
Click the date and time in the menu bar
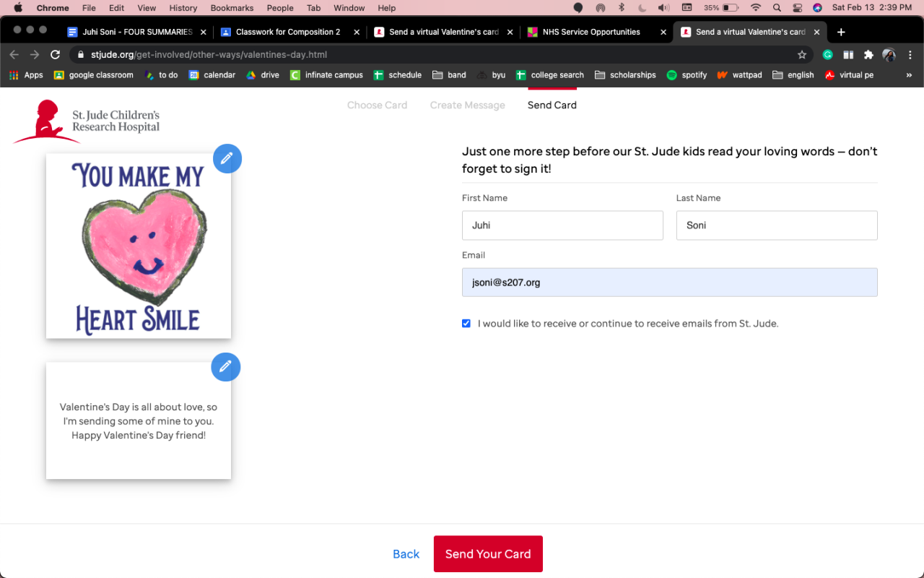click(872, 8)
